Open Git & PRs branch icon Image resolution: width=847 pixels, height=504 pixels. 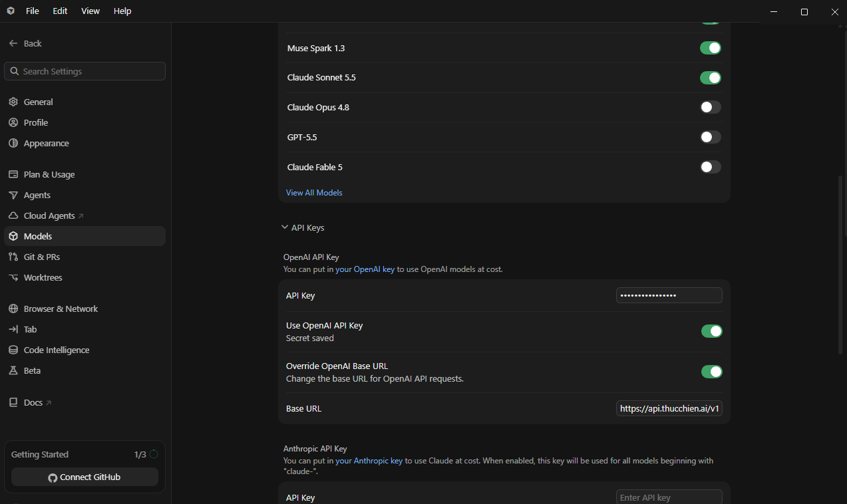click(13, 257)
